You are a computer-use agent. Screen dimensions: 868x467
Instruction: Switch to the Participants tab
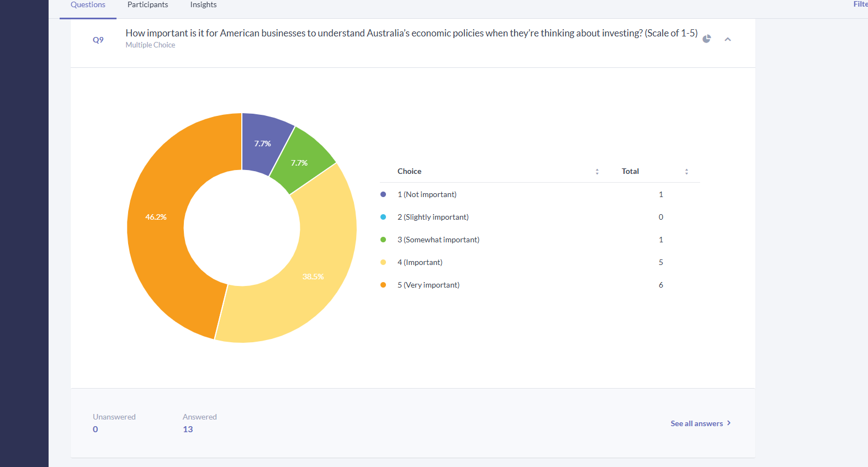coord(147,5)
